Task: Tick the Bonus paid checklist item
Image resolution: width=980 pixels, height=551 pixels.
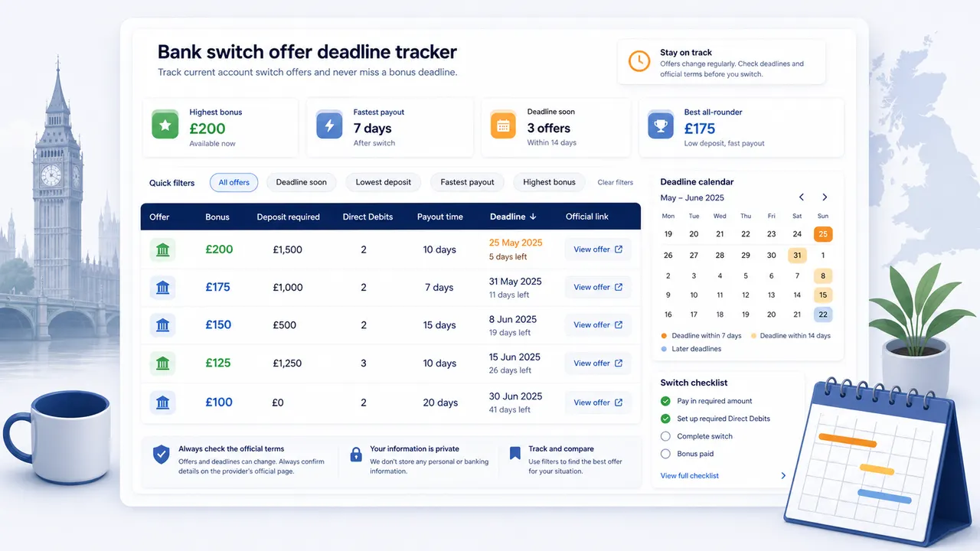Action: click(x=665, y=454)
